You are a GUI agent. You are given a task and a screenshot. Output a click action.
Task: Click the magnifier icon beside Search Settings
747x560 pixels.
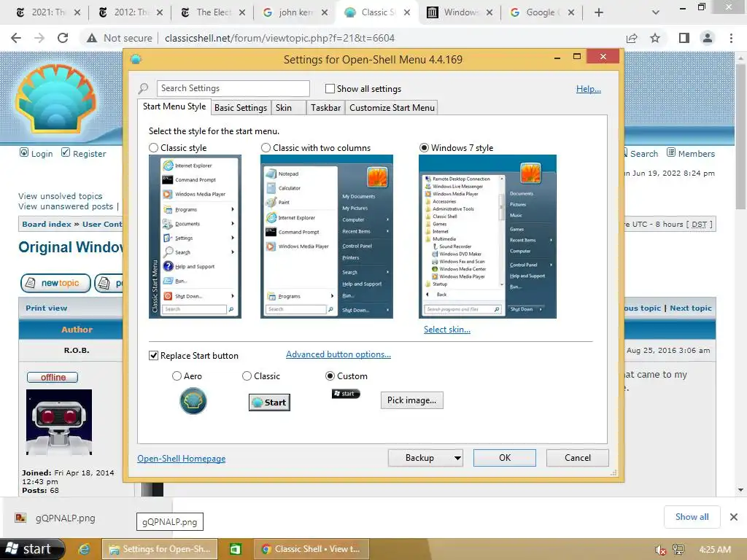[x=144, y=88]
